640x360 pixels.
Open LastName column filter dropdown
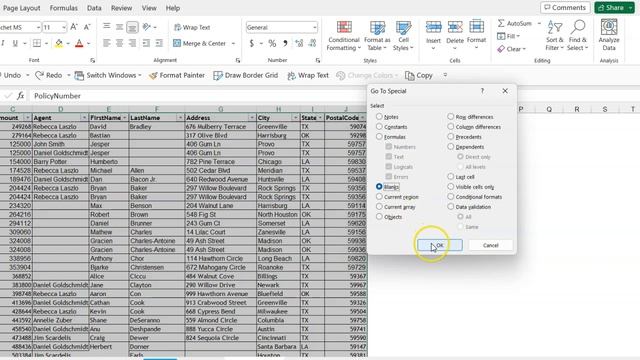tap(180, 118)
